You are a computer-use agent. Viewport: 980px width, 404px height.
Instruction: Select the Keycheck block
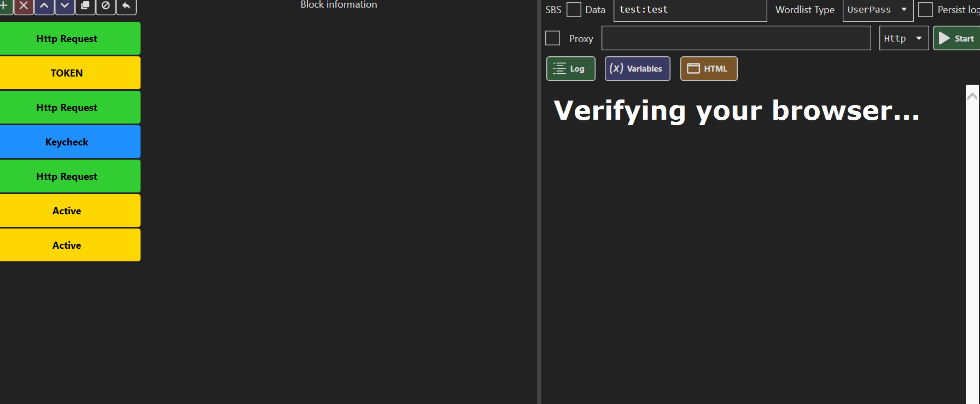click(70, 142)
